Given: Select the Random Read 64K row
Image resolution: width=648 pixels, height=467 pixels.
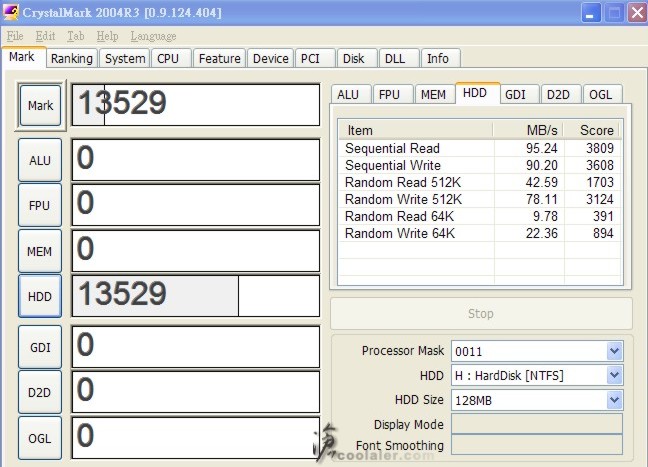Looking at the screenshot, I should [x=480, y=216].
